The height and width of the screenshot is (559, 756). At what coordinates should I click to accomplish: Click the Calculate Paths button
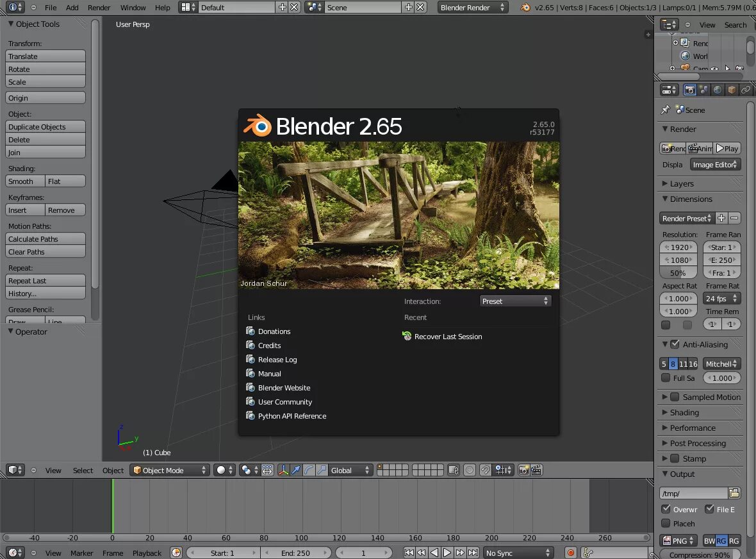45,238
